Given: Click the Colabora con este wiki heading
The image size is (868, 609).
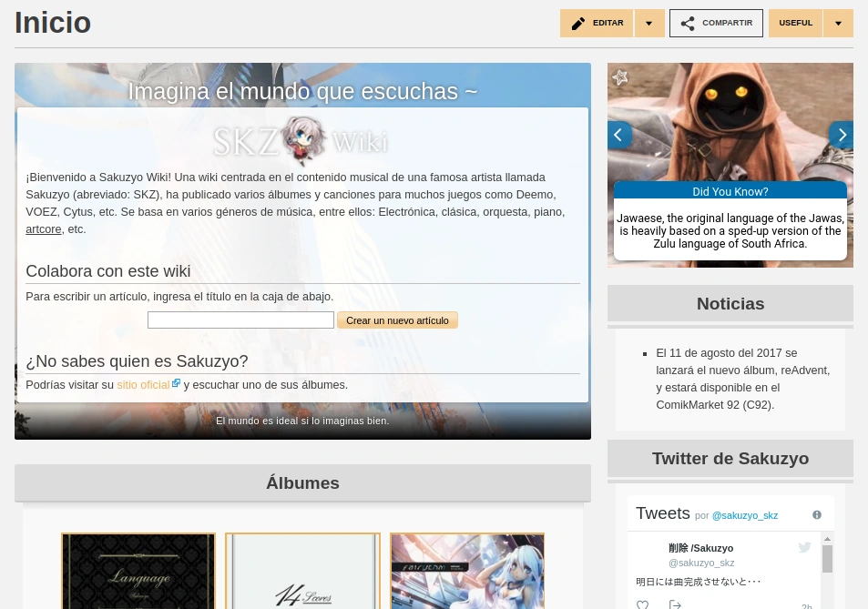Looking at the screenshot, I should click(108, 271).
